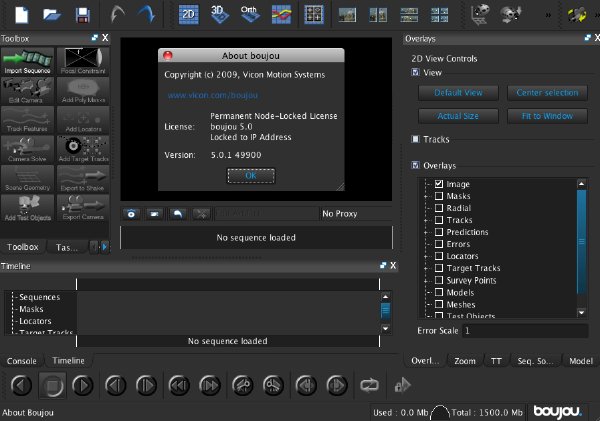Click the Actual Size button
Image resolution: width=600 pixels, height=421 pixels.
click(458, 116)
